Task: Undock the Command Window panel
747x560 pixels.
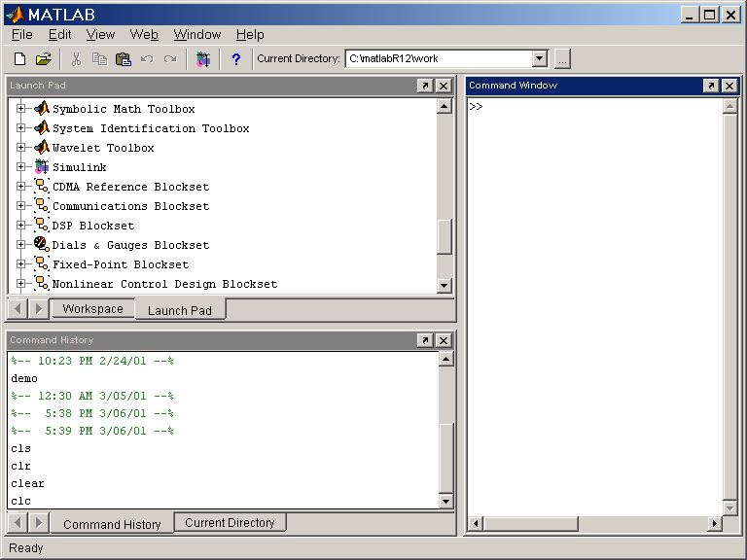Action: pos(711,86)
